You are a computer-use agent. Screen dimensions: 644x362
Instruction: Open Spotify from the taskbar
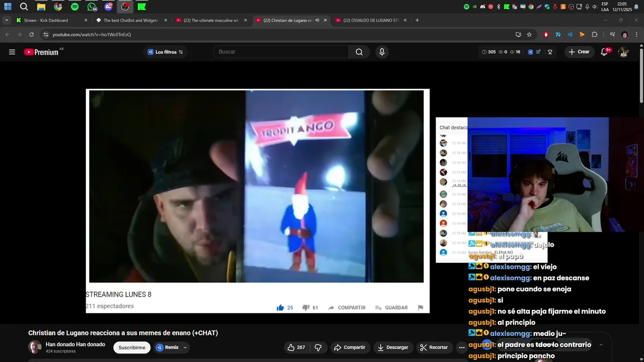tap(75, 7)
